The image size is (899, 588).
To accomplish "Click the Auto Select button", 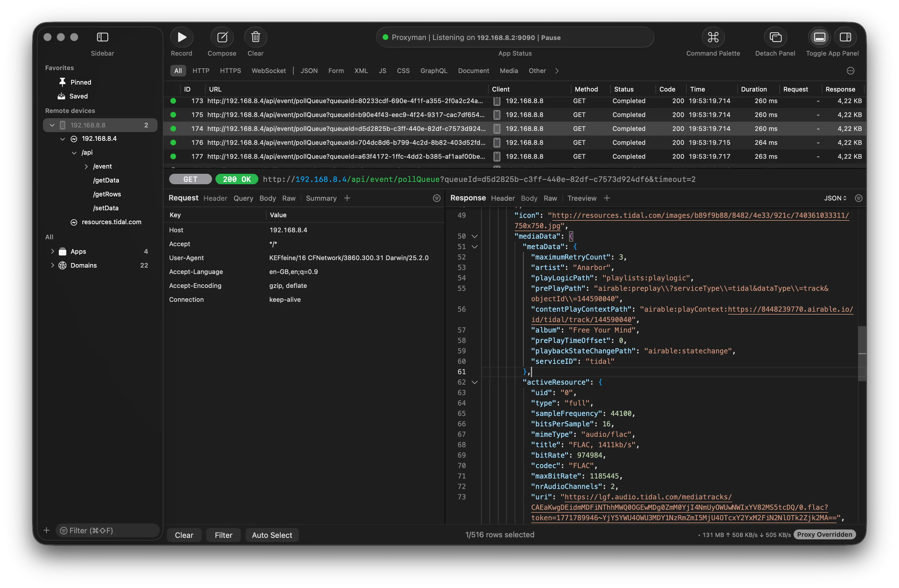I will click(272, 535).
